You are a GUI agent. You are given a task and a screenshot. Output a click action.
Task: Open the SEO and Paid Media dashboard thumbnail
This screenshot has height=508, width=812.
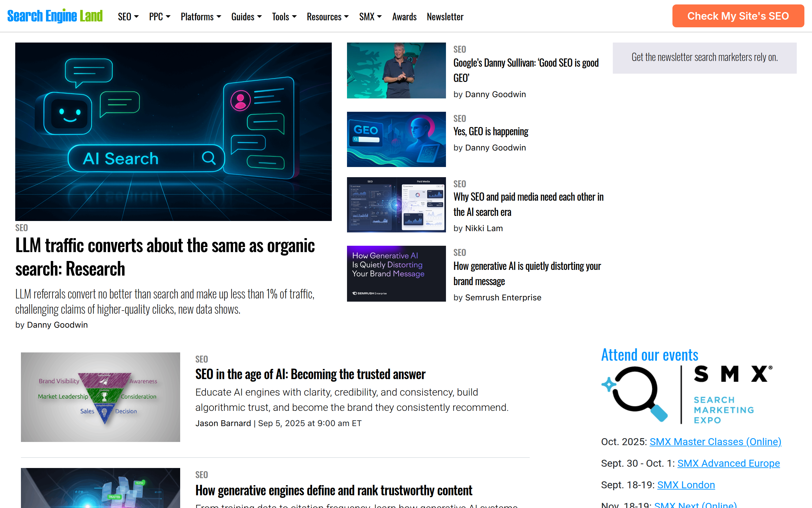pyautogui.click(x=396, y=204)
